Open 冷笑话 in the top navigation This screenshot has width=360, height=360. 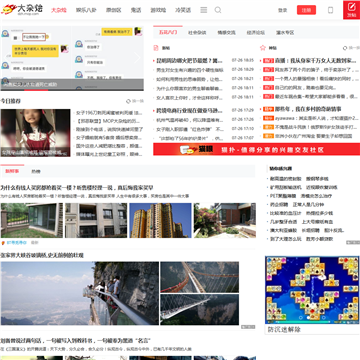pyautogui.click(x=183, y=10)
